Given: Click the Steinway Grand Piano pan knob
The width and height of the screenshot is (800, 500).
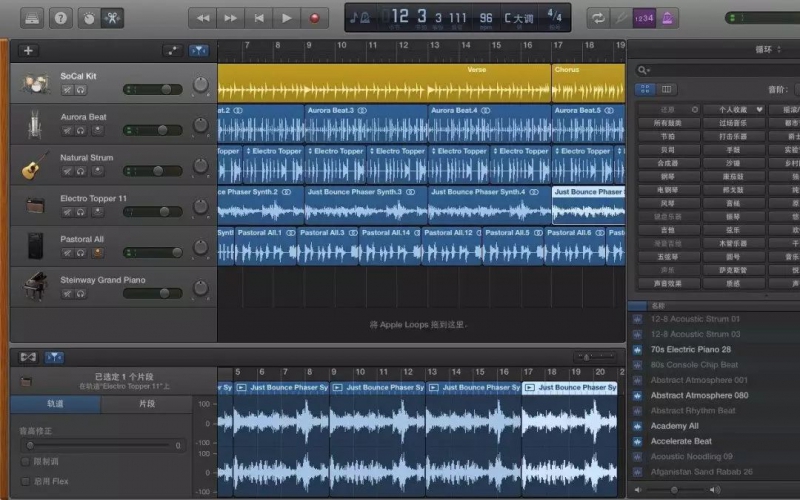Looking at the screenshot, I should (x=201, y=288).
